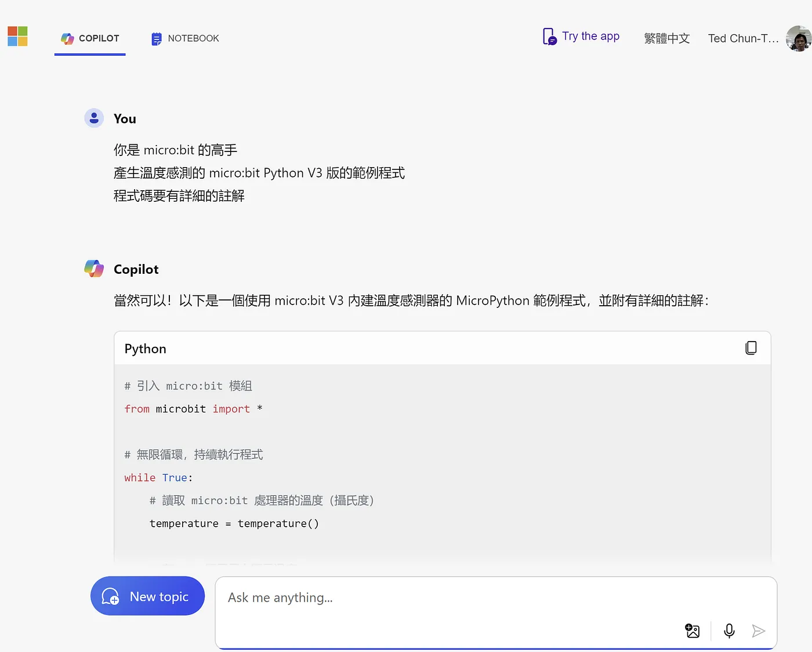Click the Try the app link
Screen dimensions: 812x652
pos(590,37)
